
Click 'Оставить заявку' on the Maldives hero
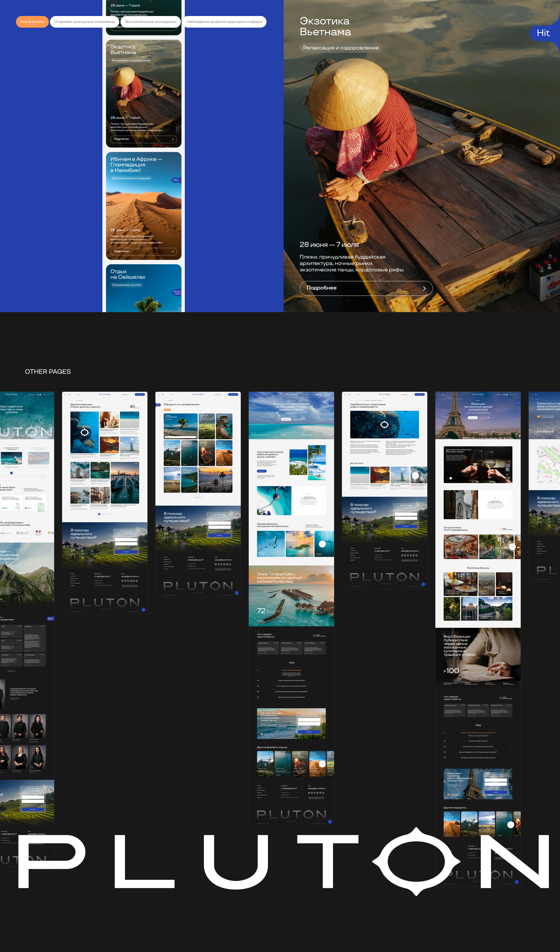[x=286, y=419]
